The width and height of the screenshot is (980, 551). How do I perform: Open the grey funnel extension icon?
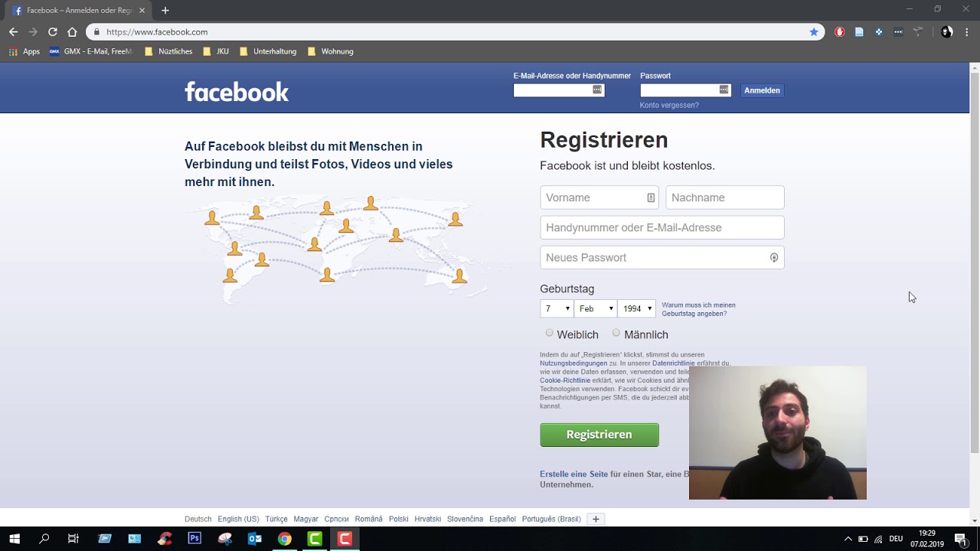(x=918, y=32)
